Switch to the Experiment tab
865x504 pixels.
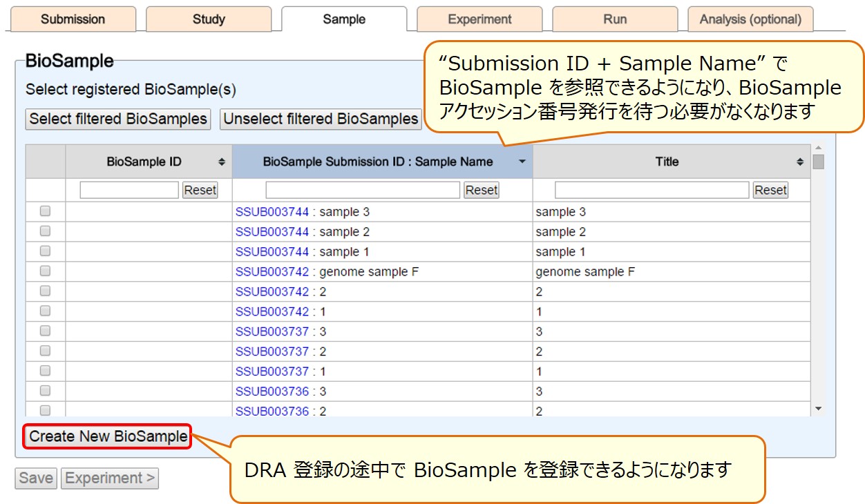[479, 19]
